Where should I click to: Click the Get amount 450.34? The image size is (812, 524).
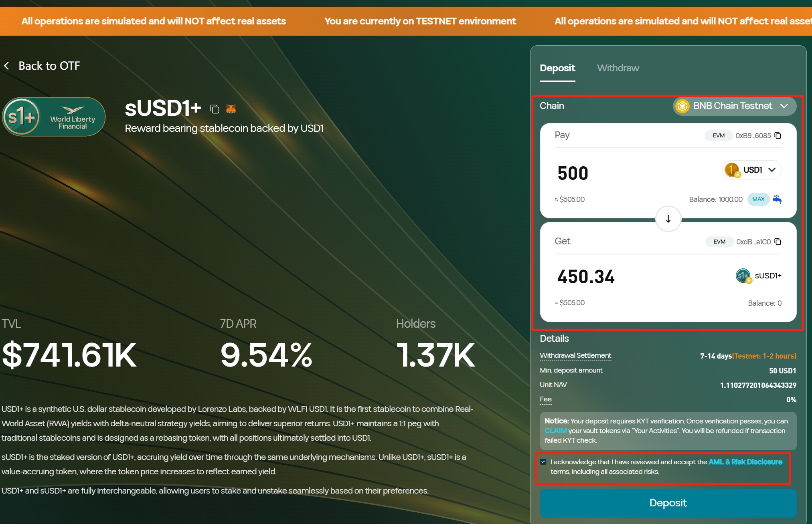point(586,276)
